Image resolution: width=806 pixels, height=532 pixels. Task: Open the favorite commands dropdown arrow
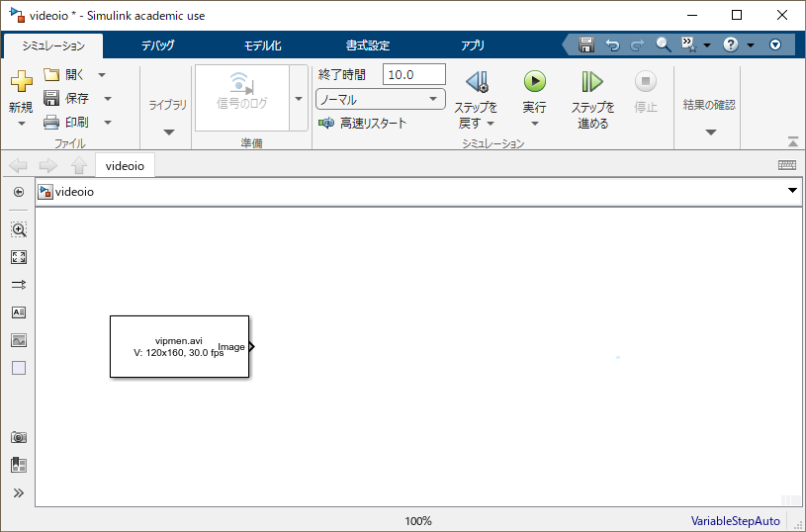pyautogui.click(x=707, y=45)
